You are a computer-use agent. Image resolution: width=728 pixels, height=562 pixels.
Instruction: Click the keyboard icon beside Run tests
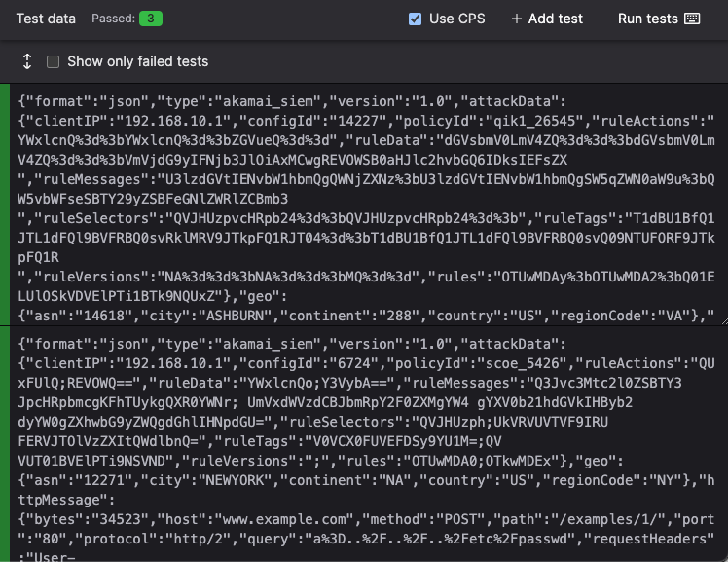click(692, 19)
